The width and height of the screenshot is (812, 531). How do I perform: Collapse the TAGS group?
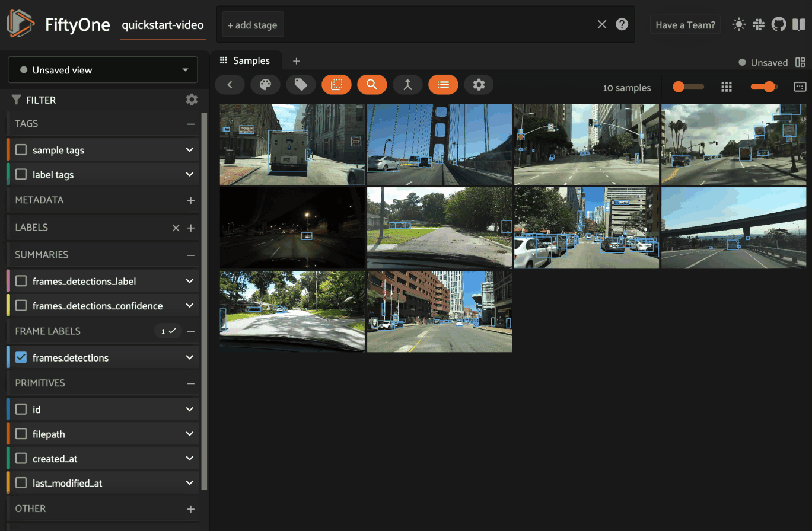point(190,124)
